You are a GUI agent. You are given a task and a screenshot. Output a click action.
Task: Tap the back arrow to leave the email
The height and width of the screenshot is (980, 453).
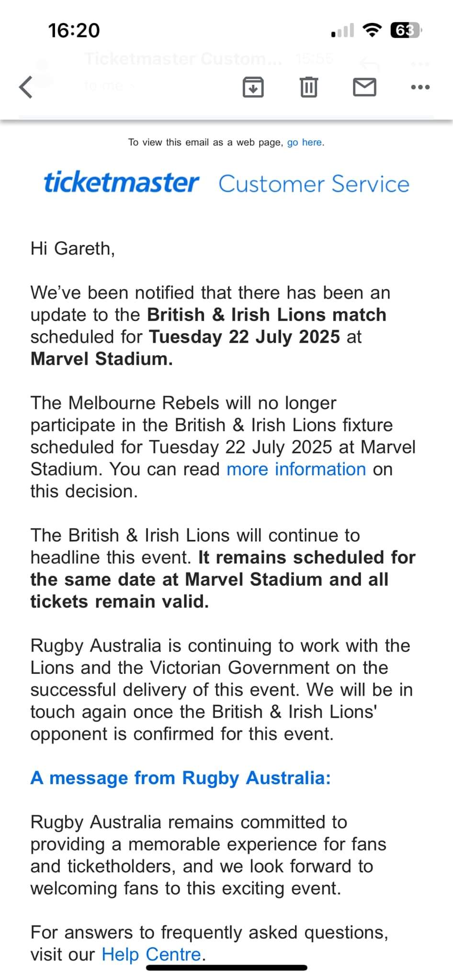pyautogui.click(x=26, y=87)
